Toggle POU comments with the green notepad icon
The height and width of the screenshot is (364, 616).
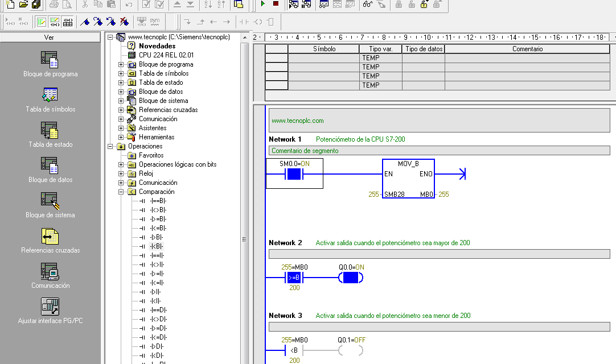click(41, 22)
